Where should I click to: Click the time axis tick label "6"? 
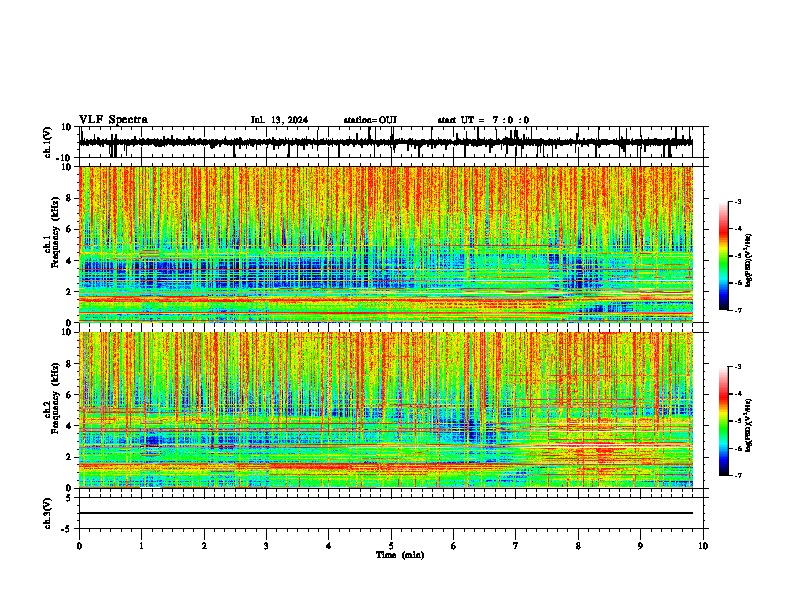[454, 546]
